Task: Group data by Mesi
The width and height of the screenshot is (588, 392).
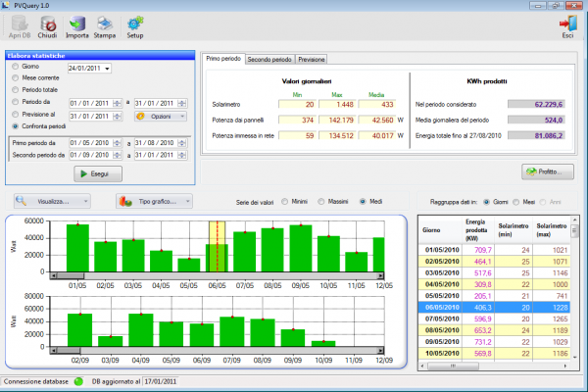Action: (516, 202)
